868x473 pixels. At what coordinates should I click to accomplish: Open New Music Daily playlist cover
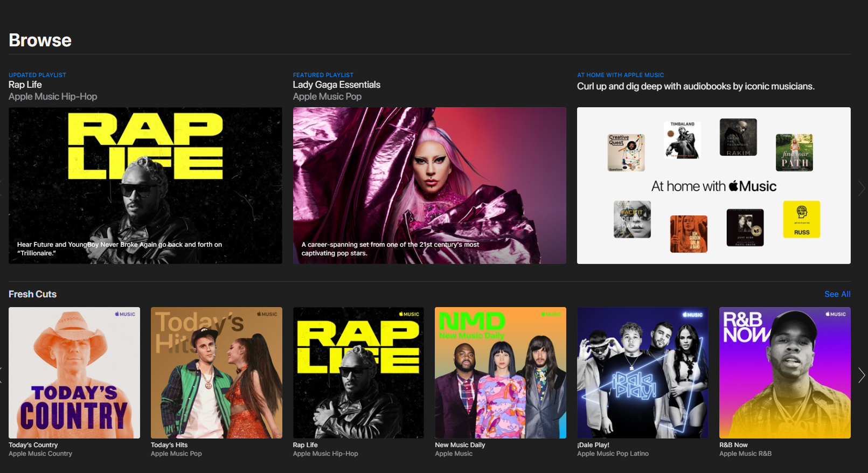tap(501, 373)
